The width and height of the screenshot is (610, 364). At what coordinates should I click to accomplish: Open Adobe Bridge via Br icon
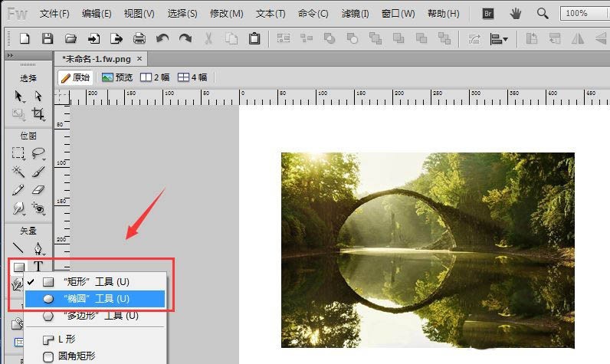click(488, 14)
